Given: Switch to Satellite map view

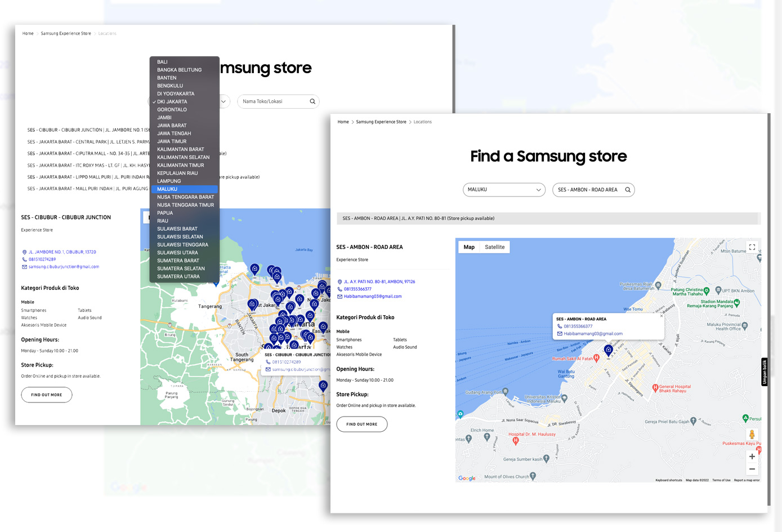Looking at the screenshot, I should pyautogui.click(x=494, y=247).
